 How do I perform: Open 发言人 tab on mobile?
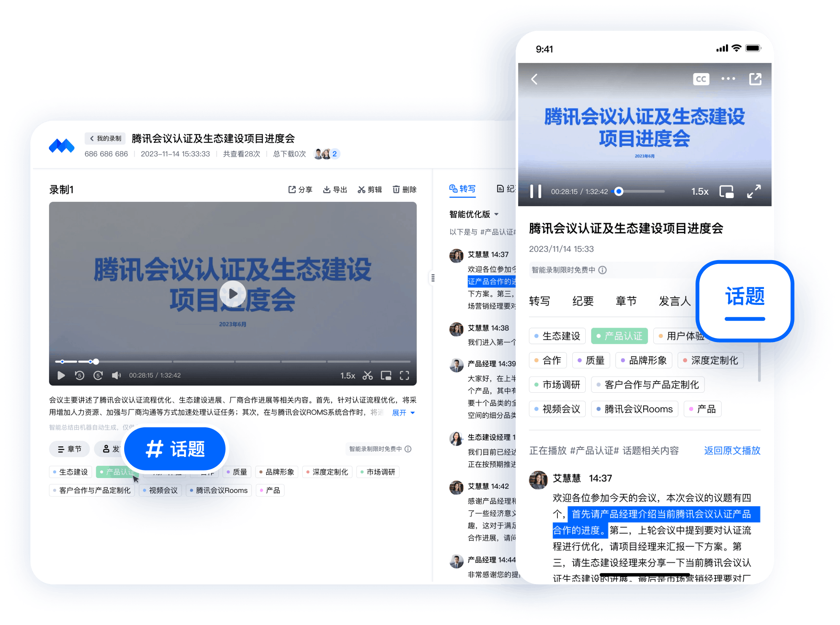pyautogui.click(x=675, y=301)
